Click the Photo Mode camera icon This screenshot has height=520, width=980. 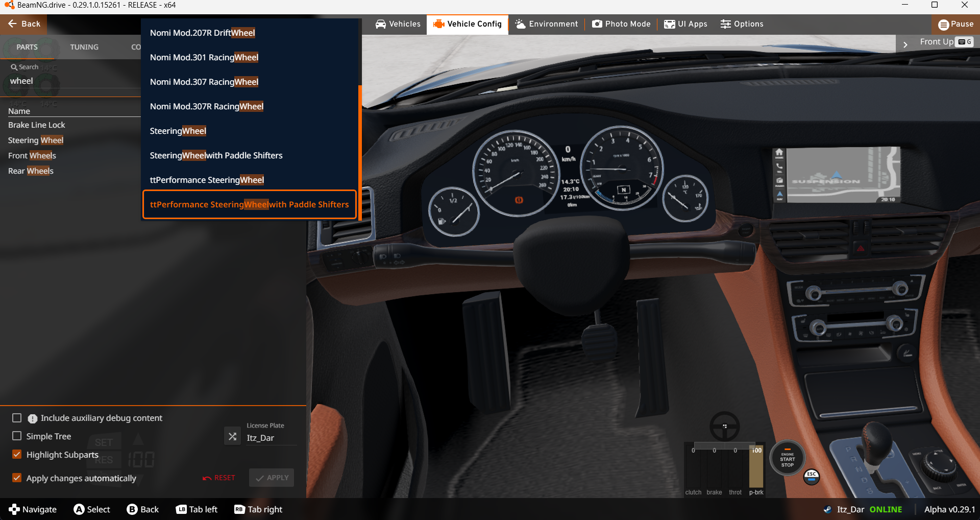597,24
